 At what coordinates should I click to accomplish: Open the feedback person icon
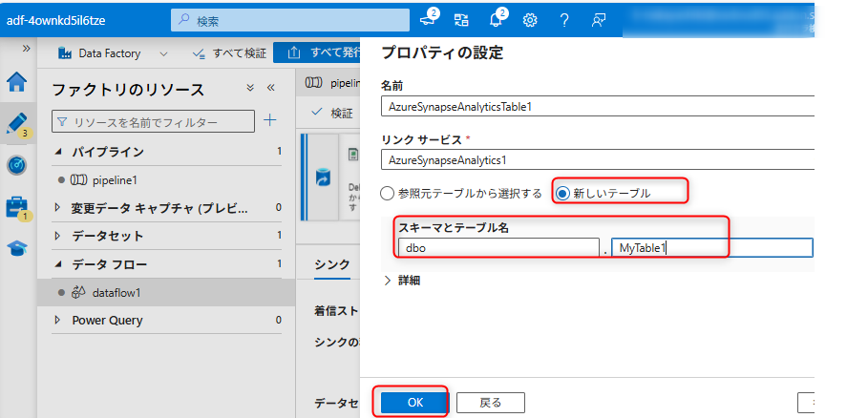(x=598, y=20)
